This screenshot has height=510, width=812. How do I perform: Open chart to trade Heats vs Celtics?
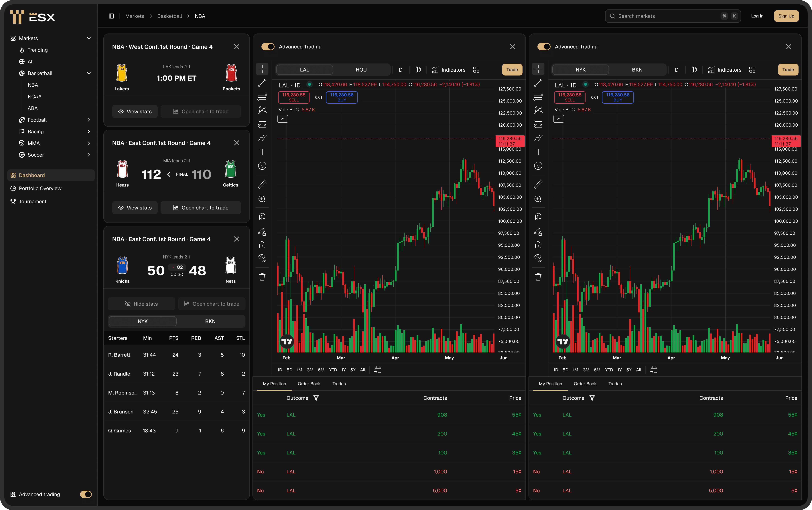point(201,207)
